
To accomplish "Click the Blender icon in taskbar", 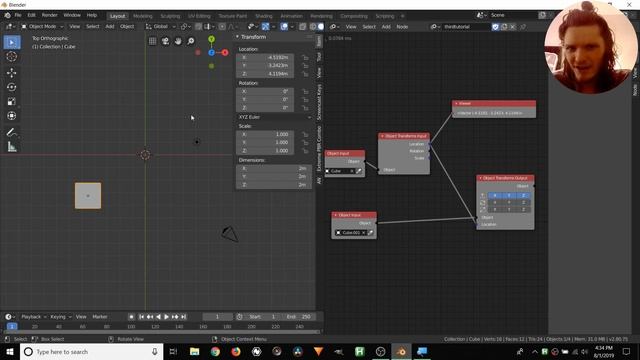I will (401, 351).
